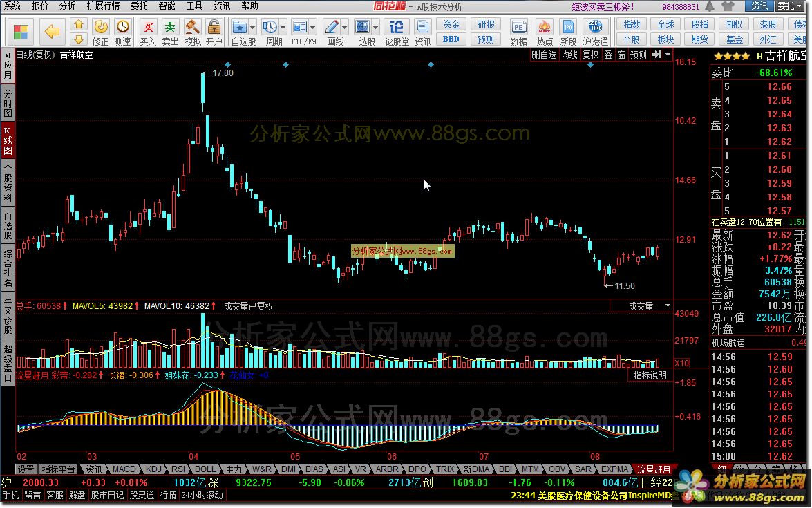Run the 测速 speed test clock
812x508 pixels.
click(123, 32)
